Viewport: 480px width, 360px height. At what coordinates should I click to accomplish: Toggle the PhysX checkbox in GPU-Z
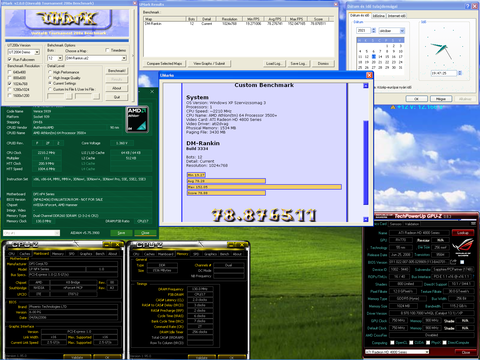coord(428,342)
